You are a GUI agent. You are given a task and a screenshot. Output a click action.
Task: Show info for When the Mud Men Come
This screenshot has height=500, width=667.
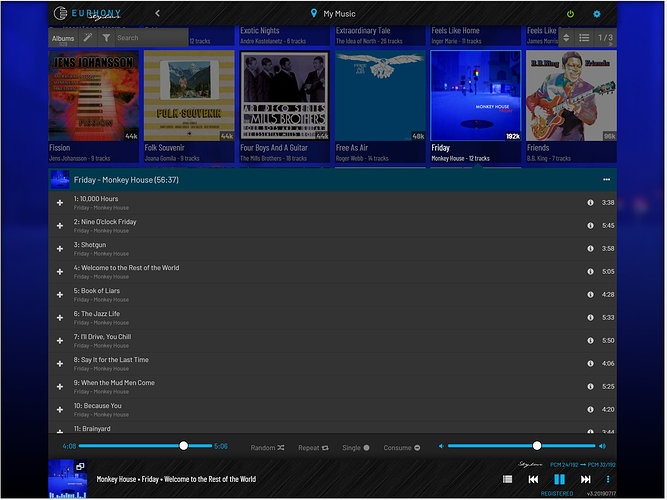591,386
